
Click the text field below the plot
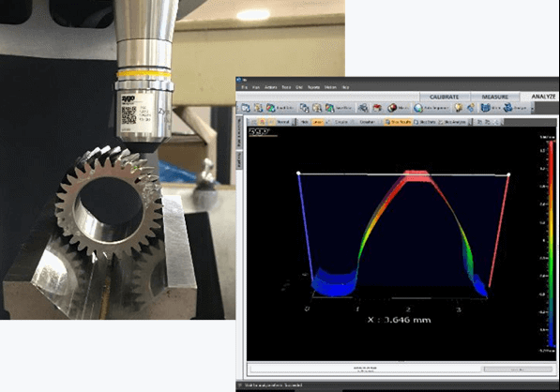tap(365, 369)
